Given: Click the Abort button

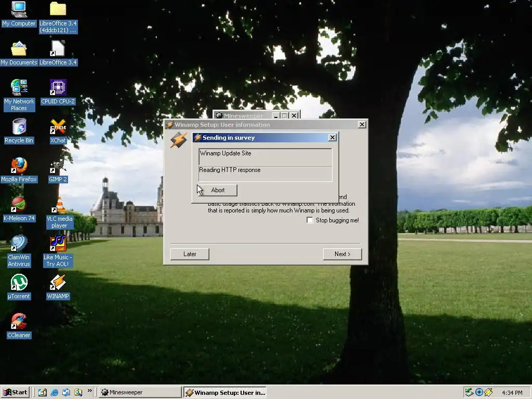Looking at the screenshot, I should click(x=218, y=190).
